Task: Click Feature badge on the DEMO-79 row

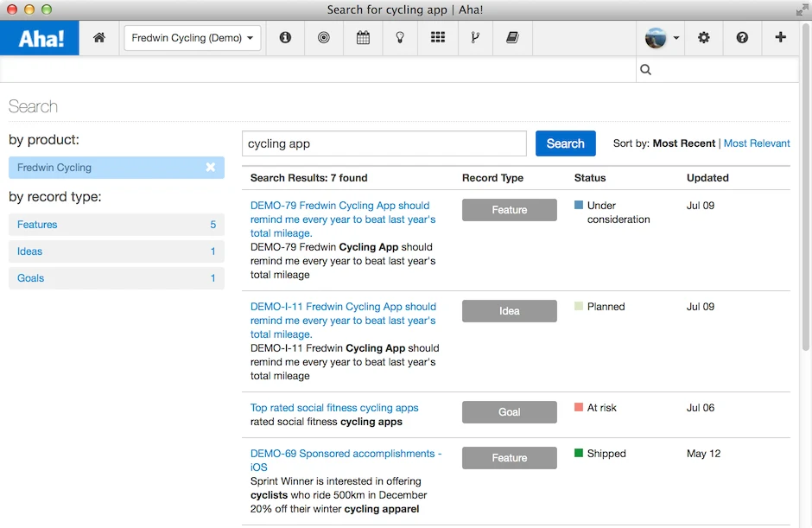Action: pos(510,210)
